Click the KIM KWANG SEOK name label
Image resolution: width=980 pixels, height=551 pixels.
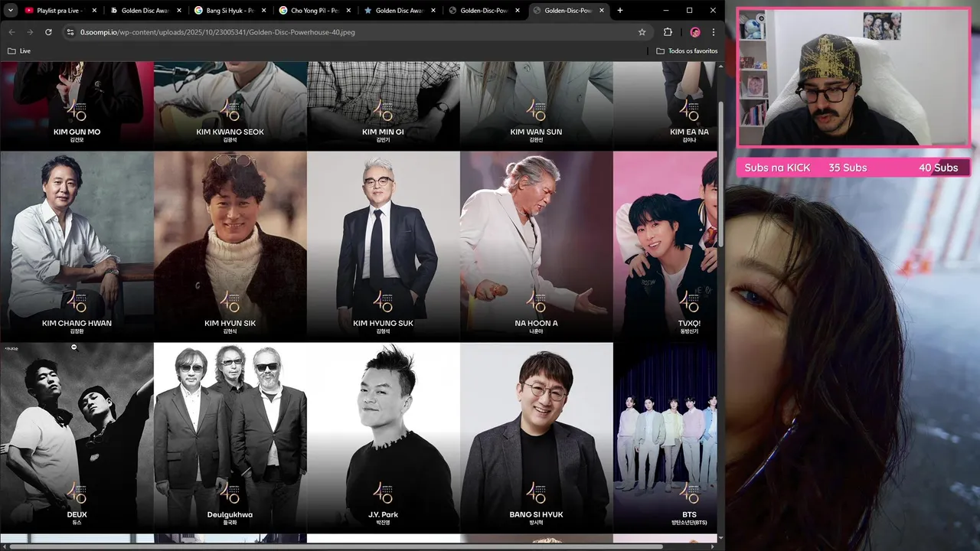click(230, 132)
